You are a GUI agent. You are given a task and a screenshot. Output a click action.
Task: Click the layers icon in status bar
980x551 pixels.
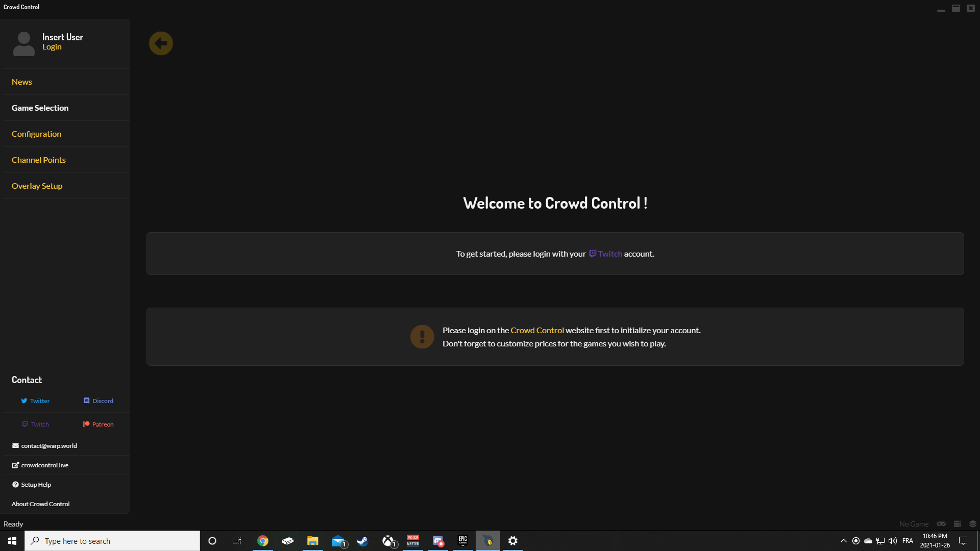click(973, 524)
